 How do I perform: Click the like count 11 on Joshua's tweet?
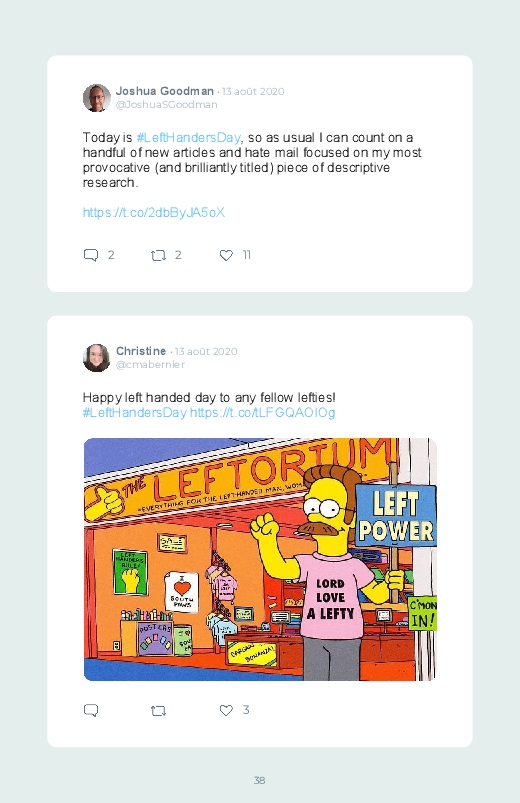[246, 255]
